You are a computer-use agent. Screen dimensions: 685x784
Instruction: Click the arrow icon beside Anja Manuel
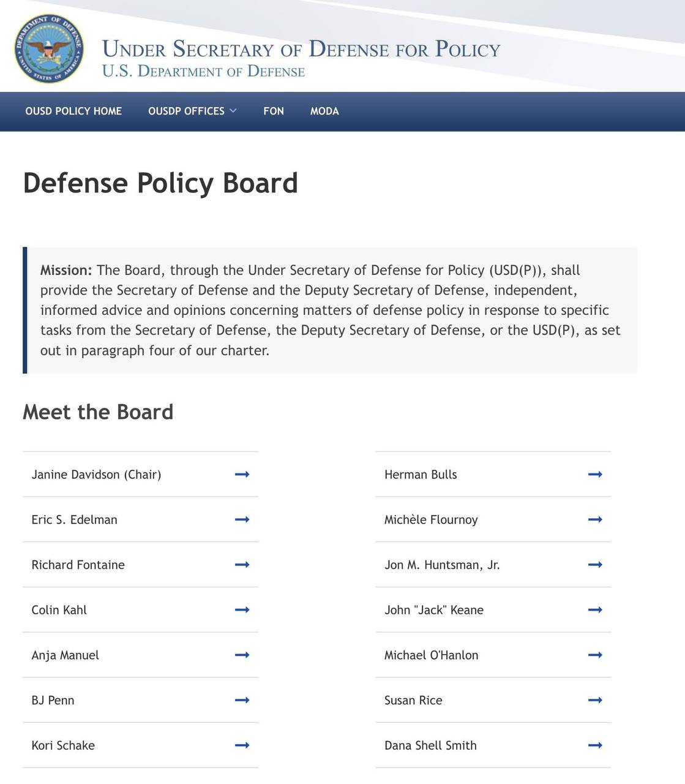(242, 655)
